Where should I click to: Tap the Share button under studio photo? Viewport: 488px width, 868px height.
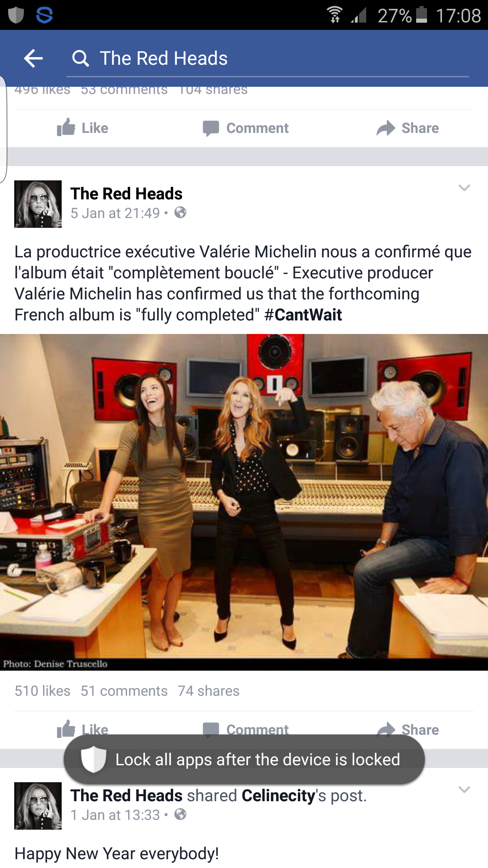(408, 729)
